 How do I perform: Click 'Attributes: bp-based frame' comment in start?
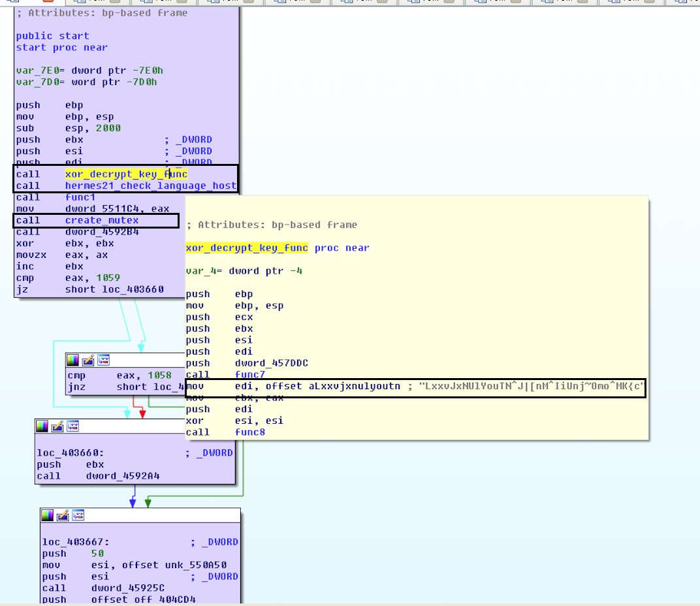click(102, 13)
